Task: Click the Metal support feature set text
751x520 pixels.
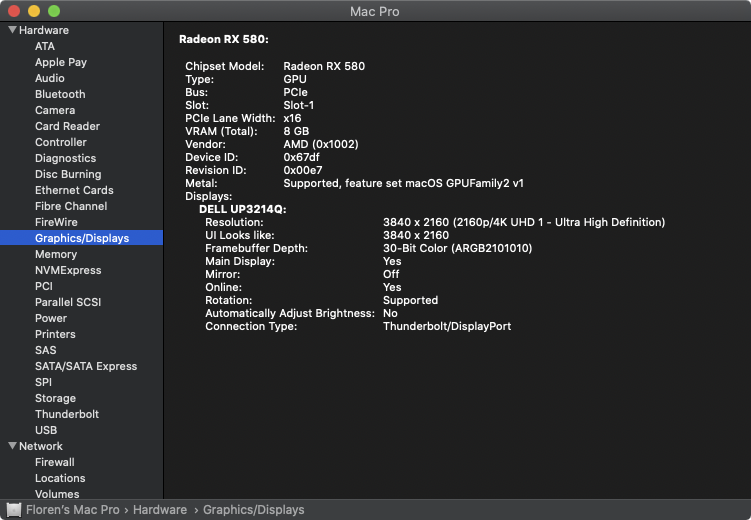Action: [x=404, y=183]
